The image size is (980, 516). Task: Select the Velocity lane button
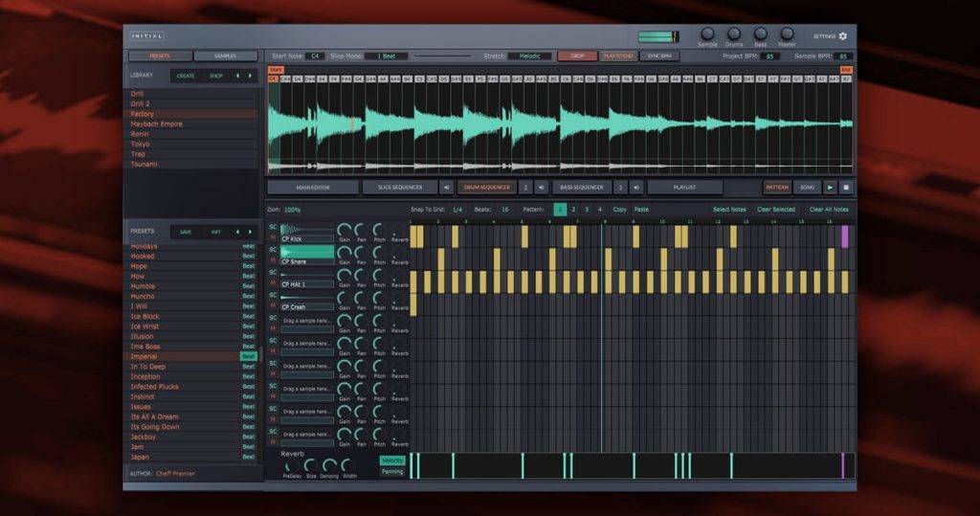[x=391, y=461]
